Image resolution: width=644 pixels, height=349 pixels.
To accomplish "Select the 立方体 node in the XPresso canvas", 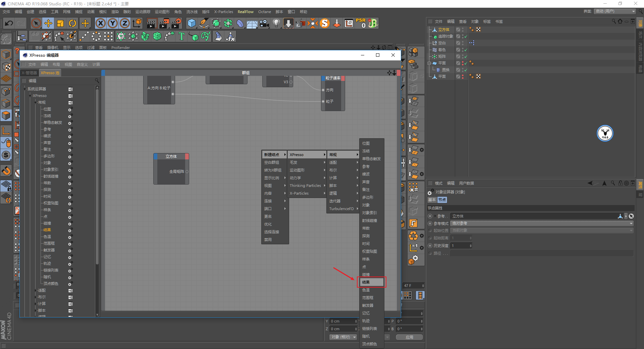I will pos(171,169).
